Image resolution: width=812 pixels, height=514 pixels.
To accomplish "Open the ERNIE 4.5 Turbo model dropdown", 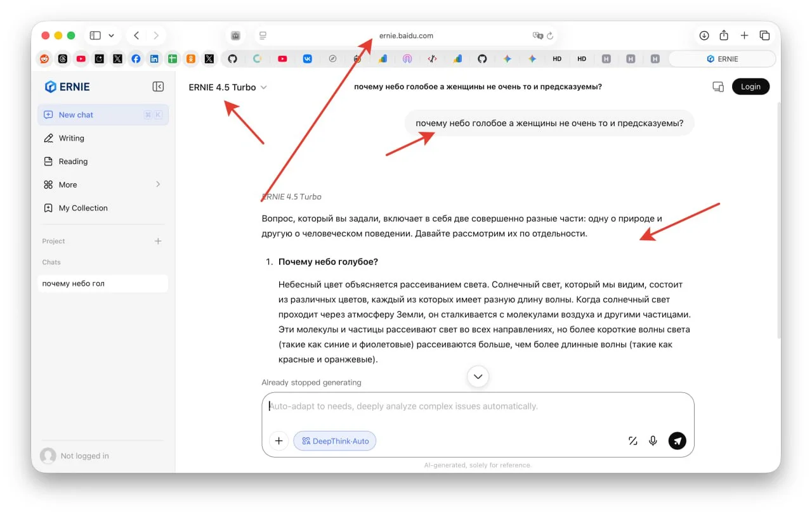I will click(227, 87).
